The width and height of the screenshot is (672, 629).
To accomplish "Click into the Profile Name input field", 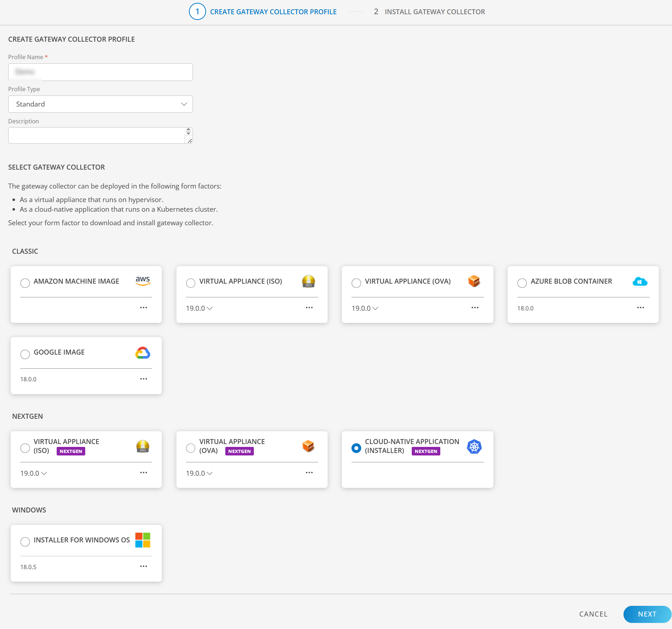I will coord(101,72).
